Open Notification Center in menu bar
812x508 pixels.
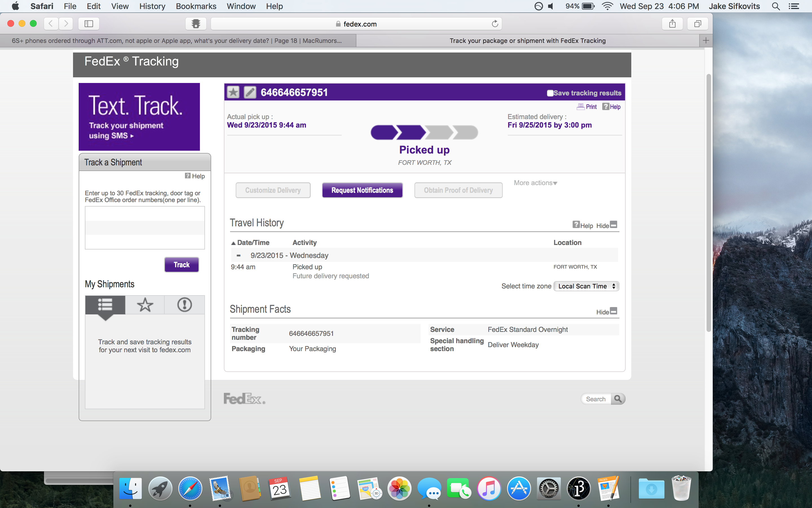coord(794,6)
